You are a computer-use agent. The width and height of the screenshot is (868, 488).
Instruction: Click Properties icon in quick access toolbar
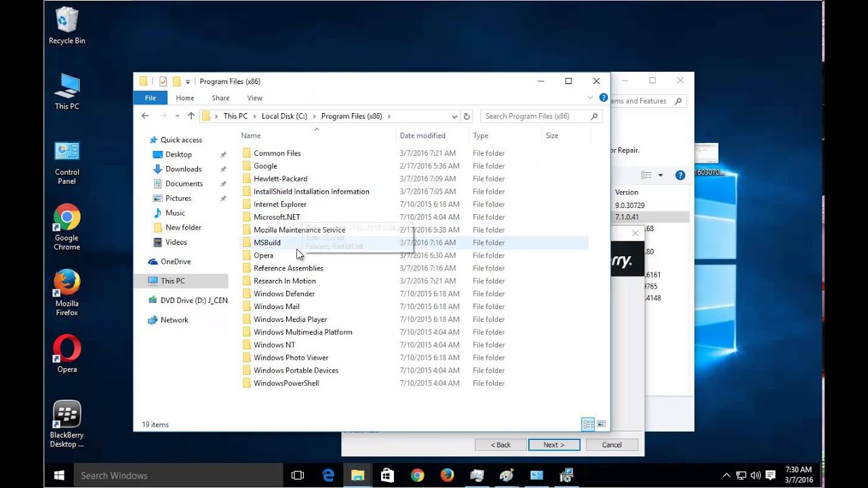pos(163,81)
